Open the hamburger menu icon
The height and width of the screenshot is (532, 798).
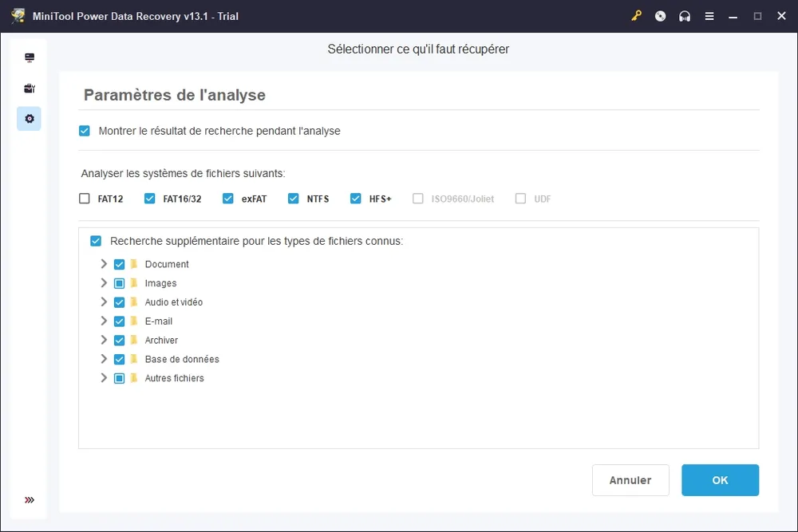[x=709, y=16]
